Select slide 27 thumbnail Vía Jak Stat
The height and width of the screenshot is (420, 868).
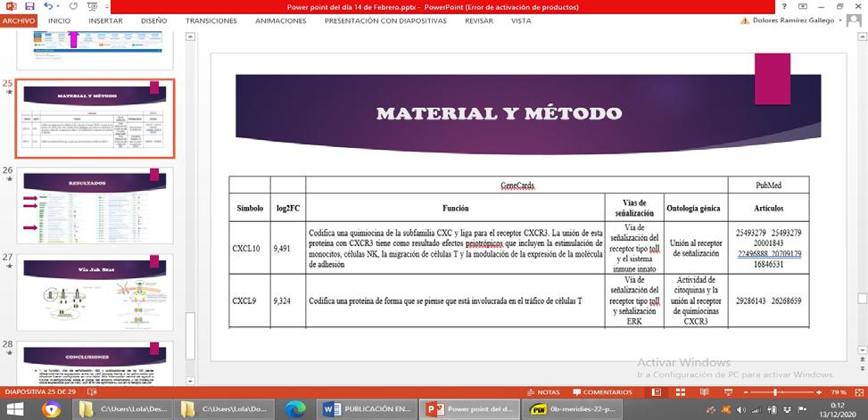pyautogui.click(x=95, y=292)
